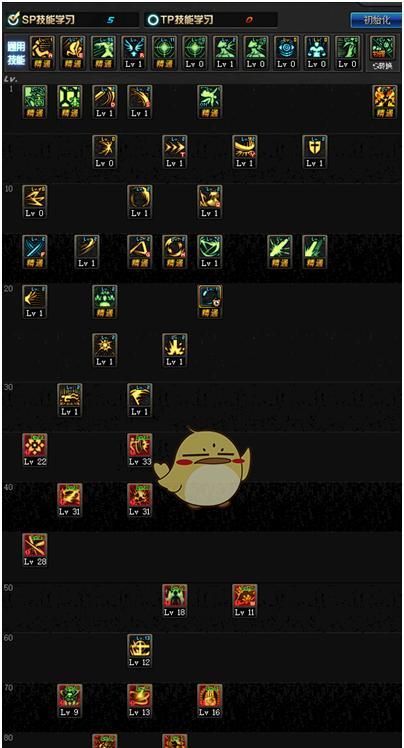Select the TP技能学习 radio option

click(x=153, y=20)
